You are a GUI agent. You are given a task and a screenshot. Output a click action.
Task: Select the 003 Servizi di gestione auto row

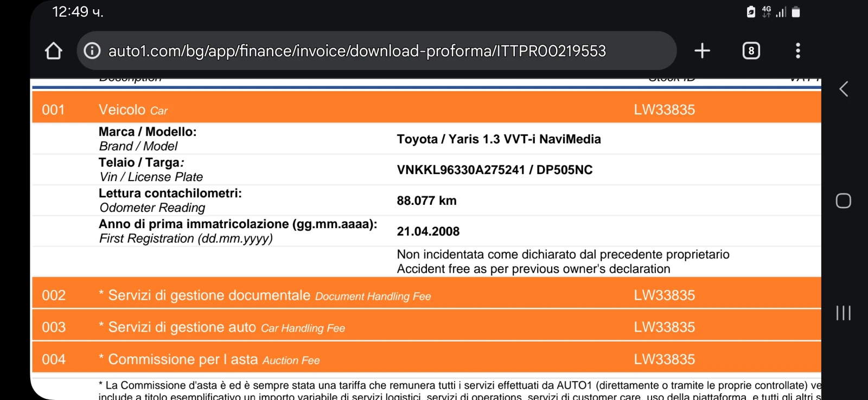[426, 325]
